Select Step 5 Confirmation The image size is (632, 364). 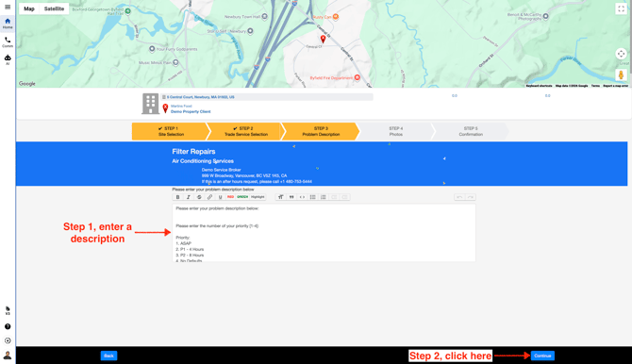pos(471,131)
